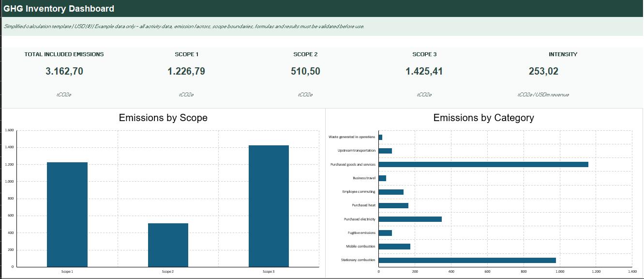Screen dimensions: 644x279
Task: Select the SCOPE 2 card heading
Action: tap(305, 54)
